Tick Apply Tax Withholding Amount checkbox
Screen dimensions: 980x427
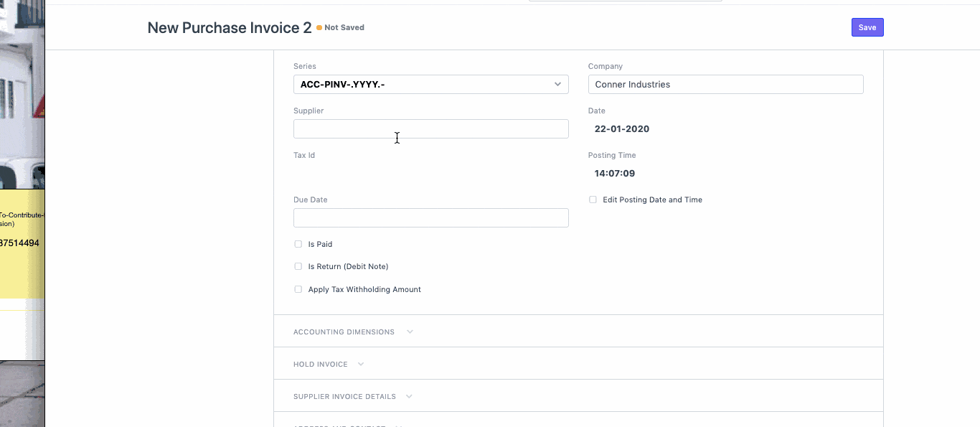click(x=298, y=289)
